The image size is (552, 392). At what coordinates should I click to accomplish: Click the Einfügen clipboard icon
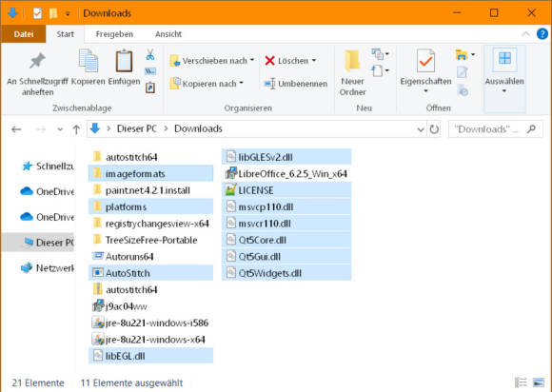coord(124,61)
